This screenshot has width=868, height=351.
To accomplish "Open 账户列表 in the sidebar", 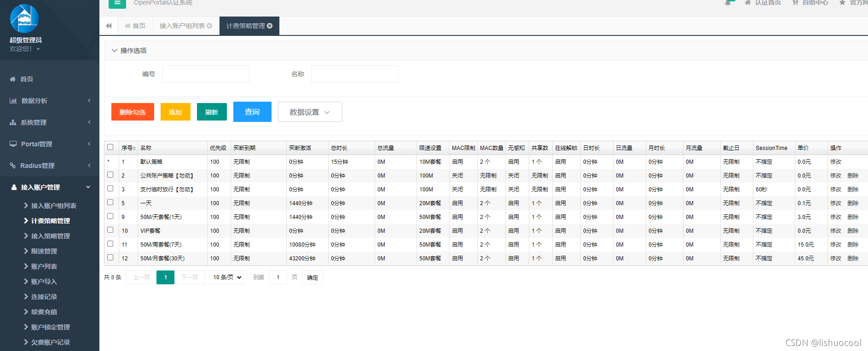I will coord(44,266).
